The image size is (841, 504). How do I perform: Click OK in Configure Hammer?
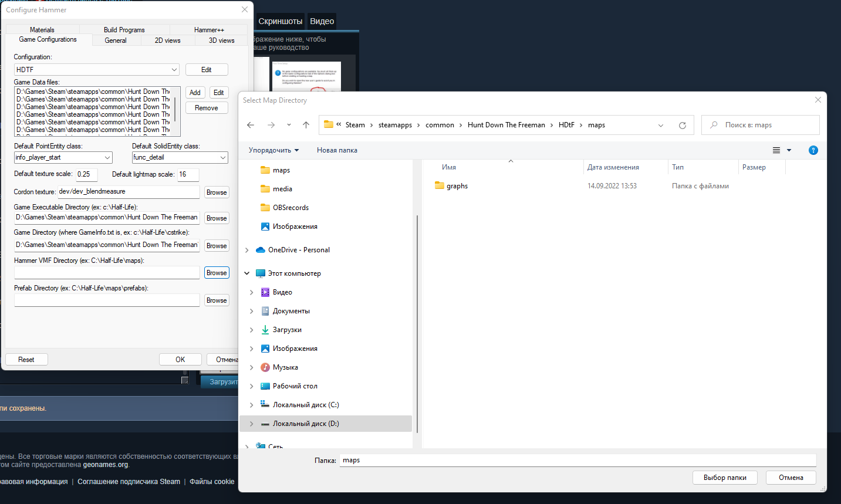[180, 360]
